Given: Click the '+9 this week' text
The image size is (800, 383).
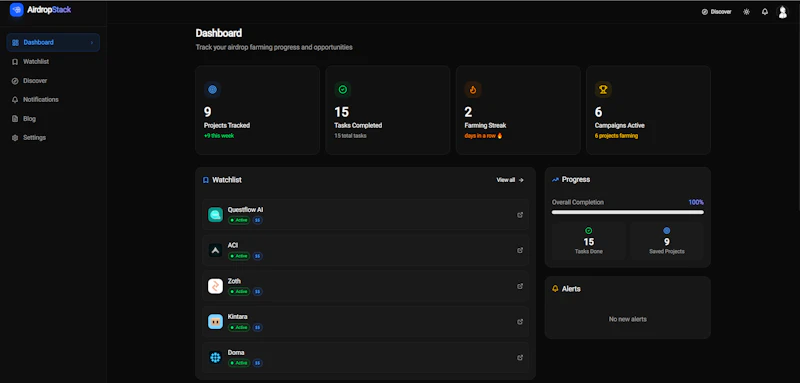Looking at the screenshot, I should (219, 136).
